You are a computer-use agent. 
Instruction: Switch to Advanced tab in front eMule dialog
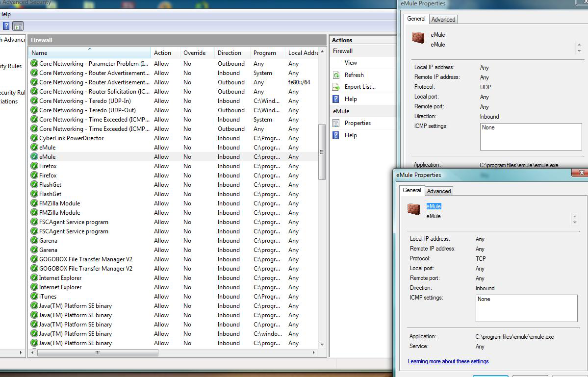[x=438, y=191]
